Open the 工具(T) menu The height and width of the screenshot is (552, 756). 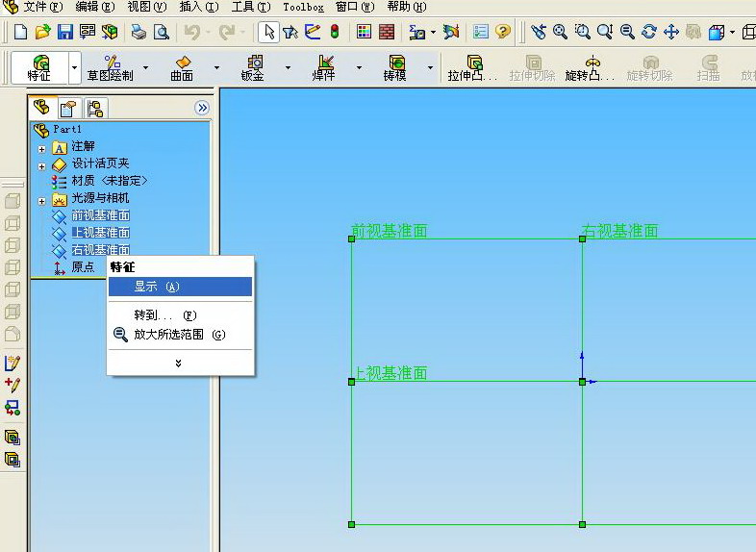251,7
